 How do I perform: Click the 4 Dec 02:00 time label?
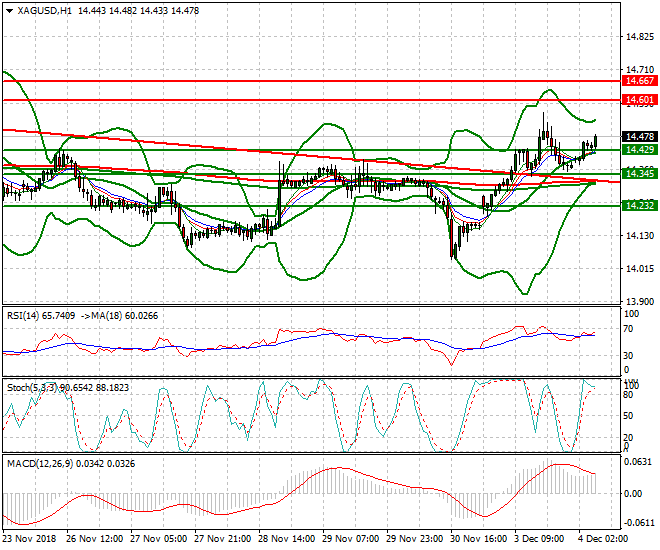604,539
